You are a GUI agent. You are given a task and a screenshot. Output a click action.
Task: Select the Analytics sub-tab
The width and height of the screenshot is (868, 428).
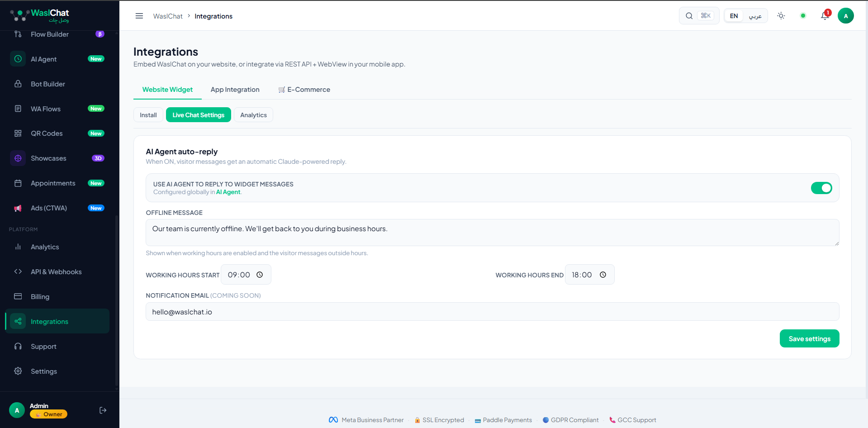[x=253, y=115]
